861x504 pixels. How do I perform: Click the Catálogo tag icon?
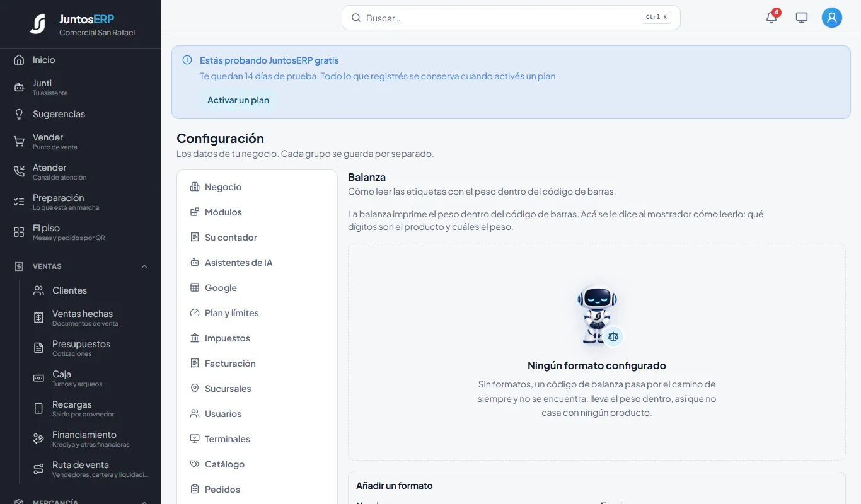[x=195, y=464]
